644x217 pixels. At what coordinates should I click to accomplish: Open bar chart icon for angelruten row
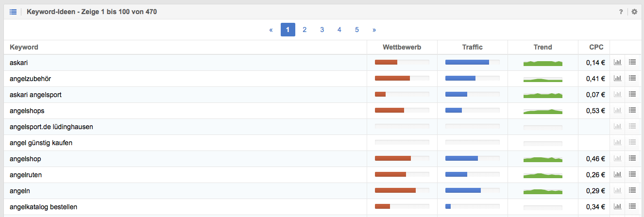[618, 174]
